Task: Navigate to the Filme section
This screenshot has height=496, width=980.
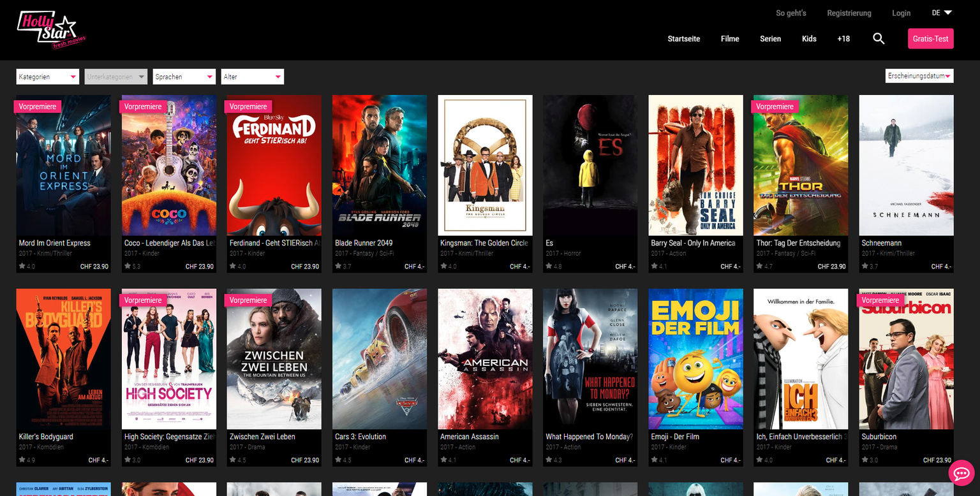Action: coord(729,38)
